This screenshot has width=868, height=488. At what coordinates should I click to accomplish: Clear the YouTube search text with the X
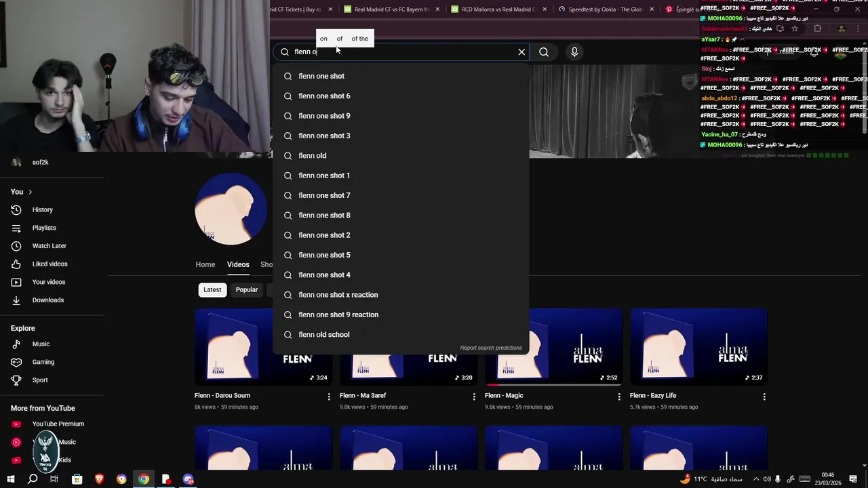(x=521, y=52)
